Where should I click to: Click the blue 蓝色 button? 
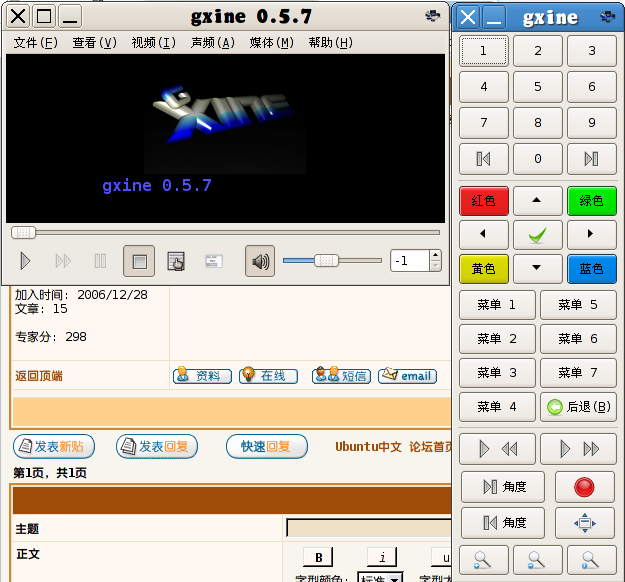pyautogui.click(x=592, y=269)
